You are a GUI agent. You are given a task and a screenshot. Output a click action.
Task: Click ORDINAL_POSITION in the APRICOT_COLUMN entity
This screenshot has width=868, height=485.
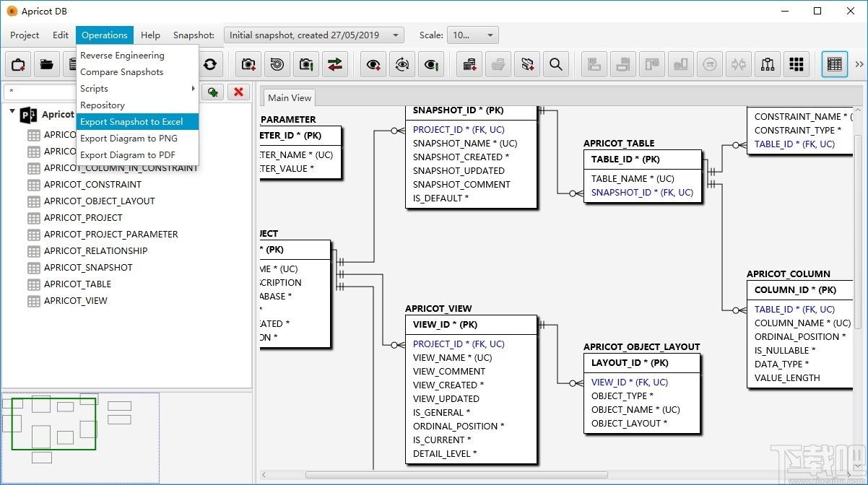[801, 336]
